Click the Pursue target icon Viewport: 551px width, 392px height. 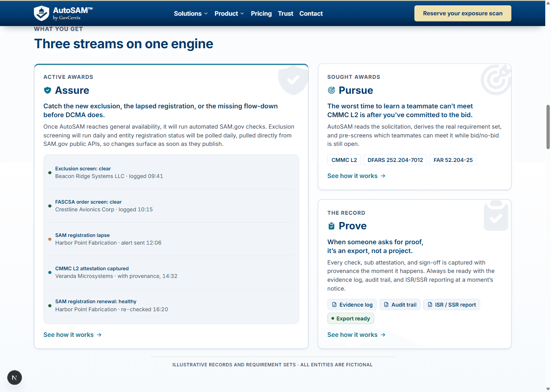[331, 90]
